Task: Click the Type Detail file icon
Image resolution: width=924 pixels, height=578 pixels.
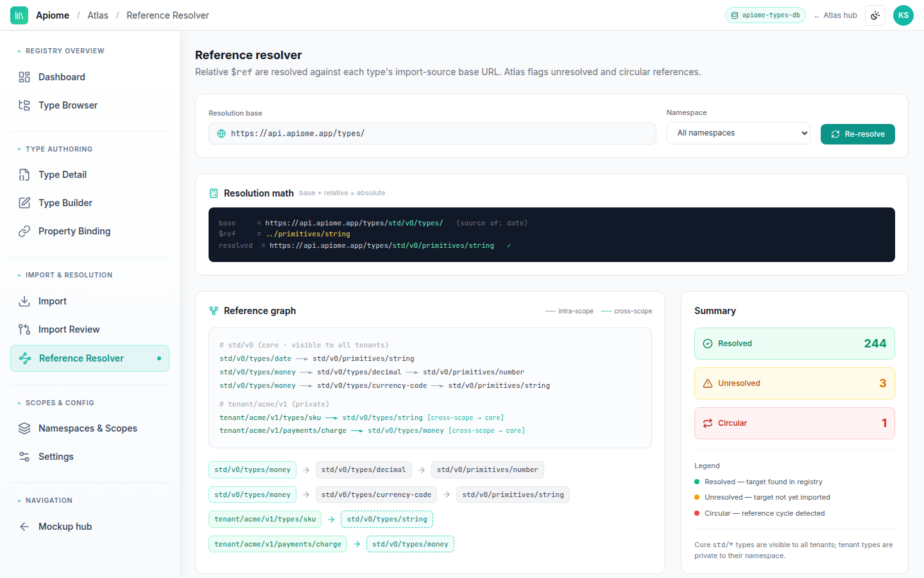Action: tap(24, 175)
